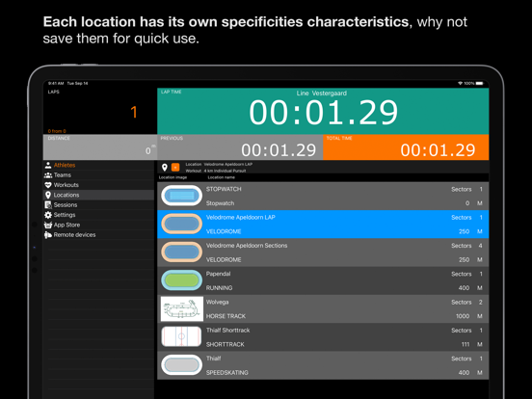Image resolution: width=532 pixels, height=399 pixels.
Task: Click the location pin icon above list
Action: (x=165, y=168)
